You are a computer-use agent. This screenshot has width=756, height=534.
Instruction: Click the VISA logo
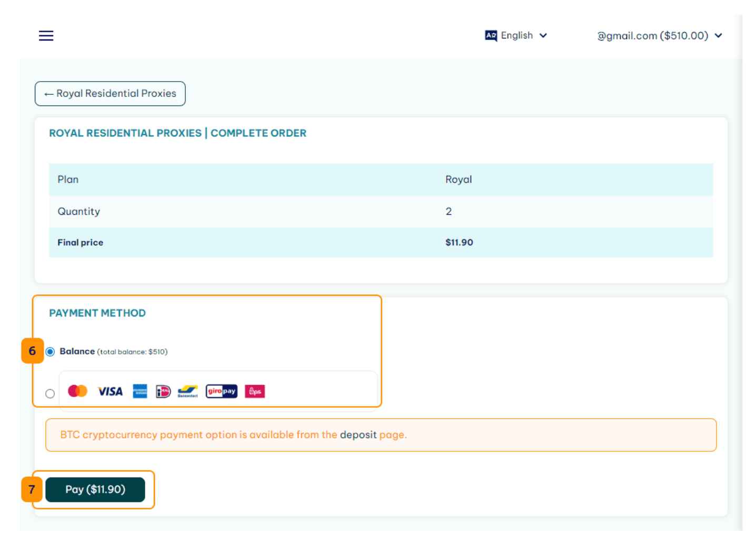(110, 391)
